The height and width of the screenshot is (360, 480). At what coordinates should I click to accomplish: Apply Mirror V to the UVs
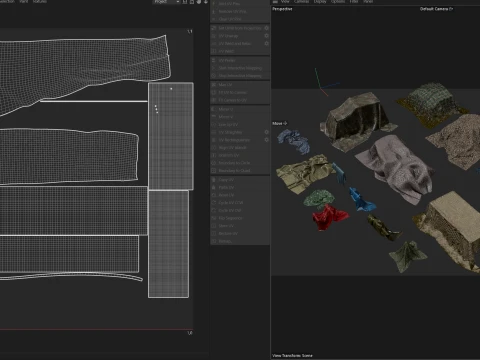coord(226,117)
